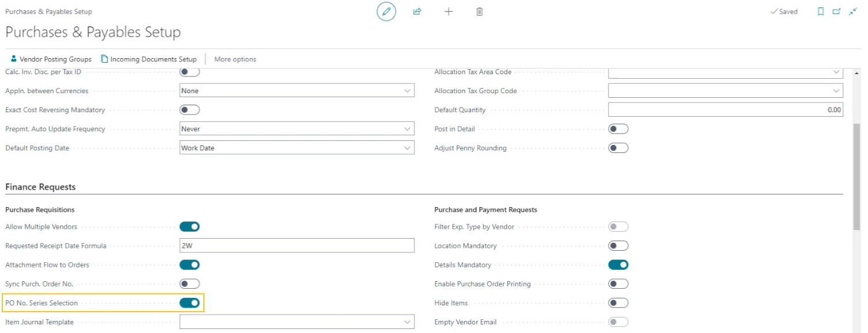
Task: Turn off Details Mandatory
Action: click(x=618, y=265)
